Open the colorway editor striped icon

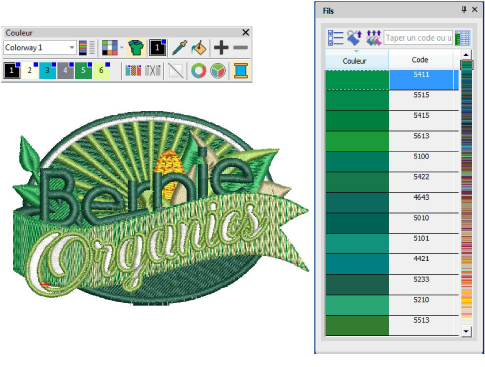pos(87,48)
